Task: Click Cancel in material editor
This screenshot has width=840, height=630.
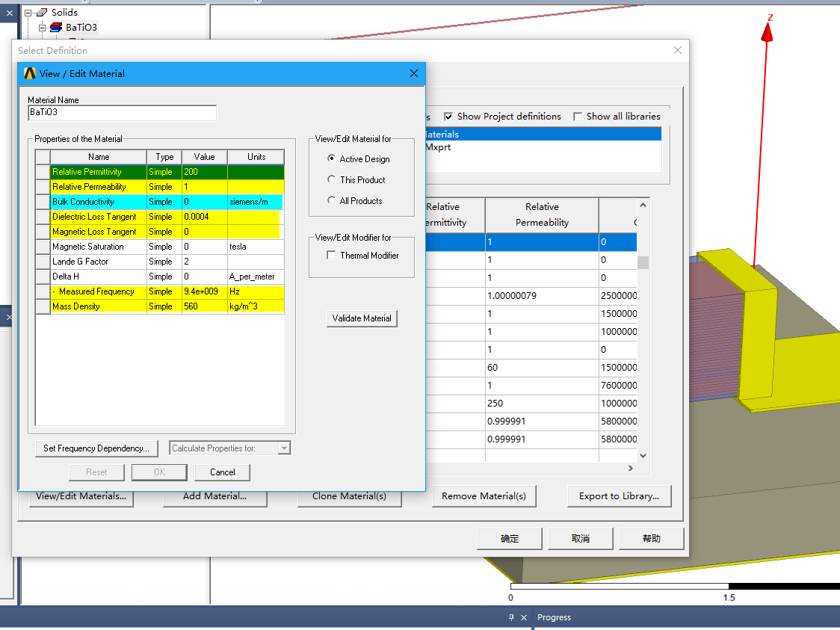Action: pyautogui.click(x=222, y=472)
